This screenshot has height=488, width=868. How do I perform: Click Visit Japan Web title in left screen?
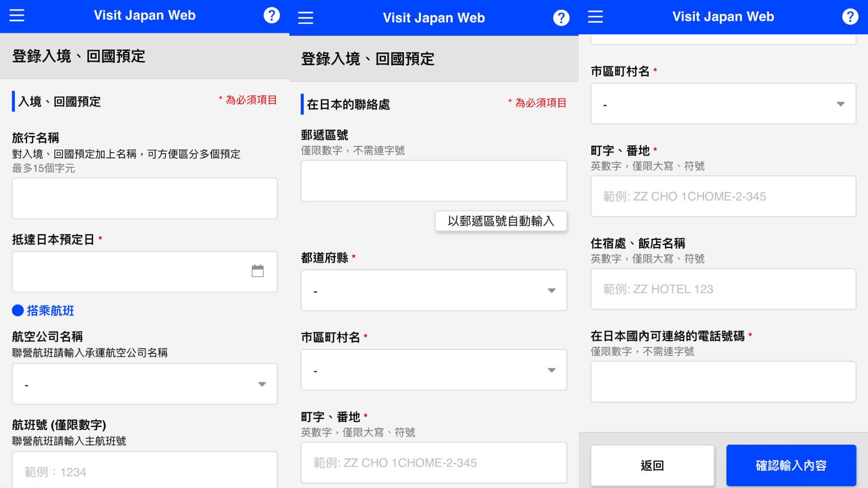tap(145, 15)
